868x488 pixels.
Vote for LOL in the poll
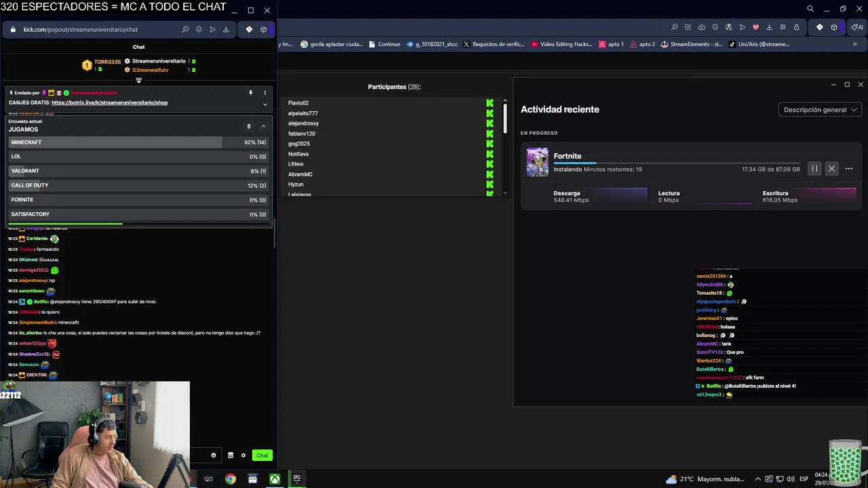click(x=138, y=157)
